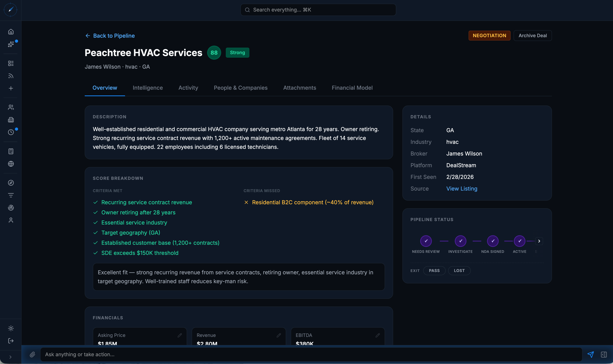The image size is (613, 364).
Task: Open the financial calculator icon in sidebar
Action: pyautogui.click(x=11, y=151)
